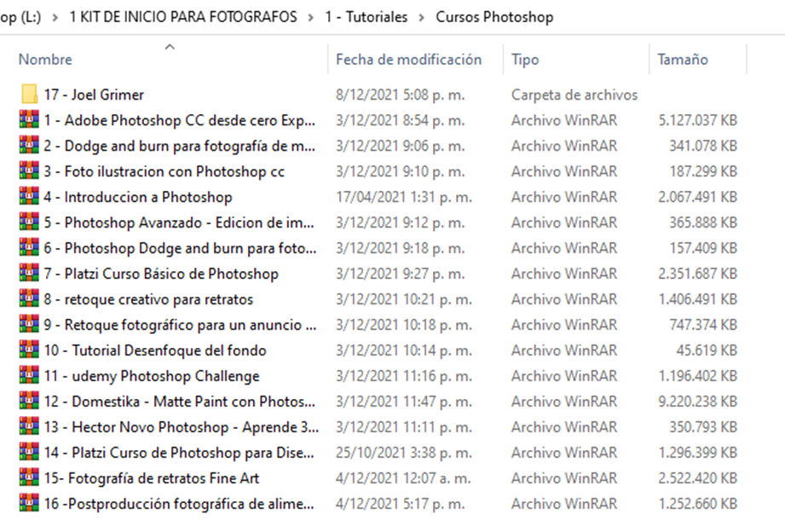The height and width of the screenshot is (532, 785).
Task: Select file name 11 - udemy Photoshop Challenge
Action: (152, 376)
